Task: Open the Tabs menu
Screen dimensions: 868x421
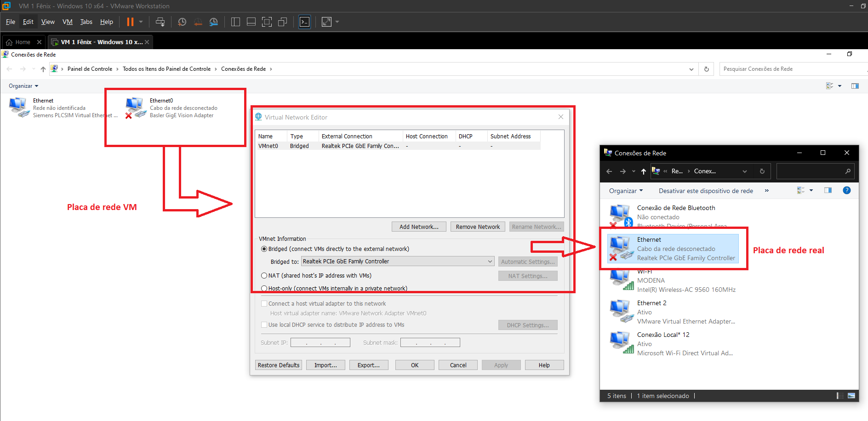Action: (x=86, y=22)
